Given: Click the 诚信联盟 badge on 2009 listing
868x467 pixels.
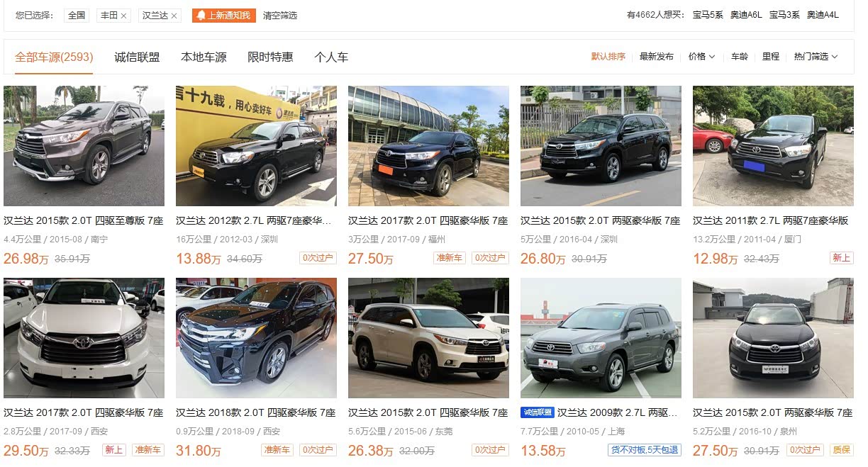Looking at the screenshot, I should point(537,412).
